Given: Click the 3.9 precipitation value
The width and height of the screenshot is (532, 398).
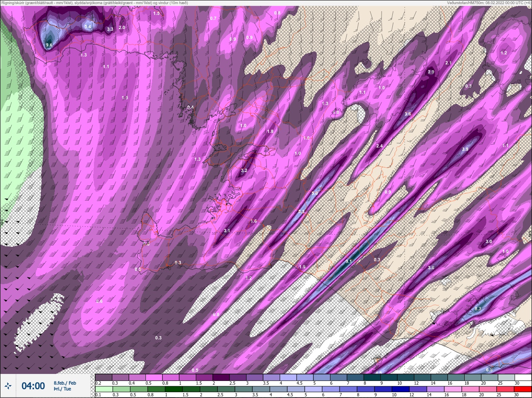Looking at the screenshot, I should click(x=465, y=149).
